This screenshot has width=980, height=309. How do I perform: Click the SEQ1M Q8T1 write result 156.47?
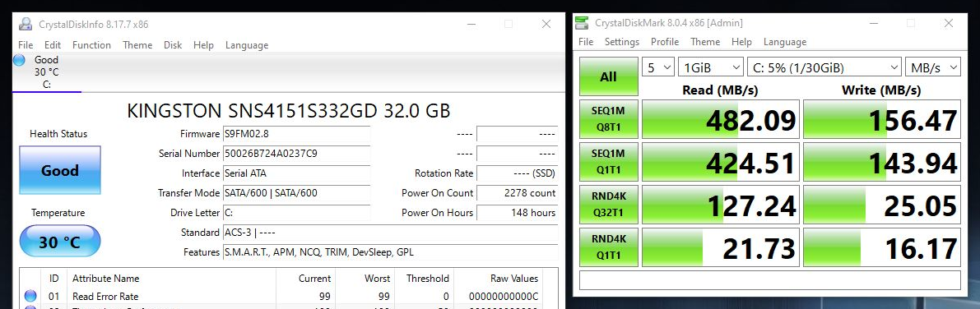[882, 119]
